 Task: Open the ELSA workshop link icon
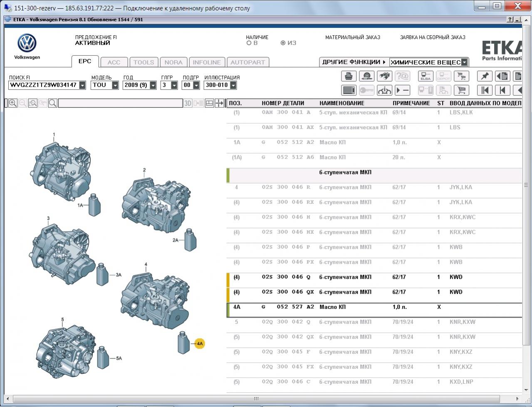pos(426,76)
